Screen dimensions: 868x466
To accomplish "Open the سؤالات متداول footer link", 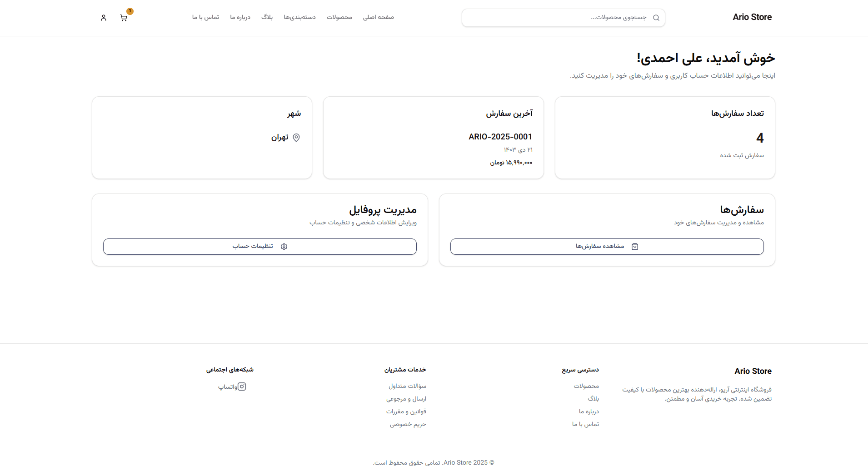I will point(407,386).
